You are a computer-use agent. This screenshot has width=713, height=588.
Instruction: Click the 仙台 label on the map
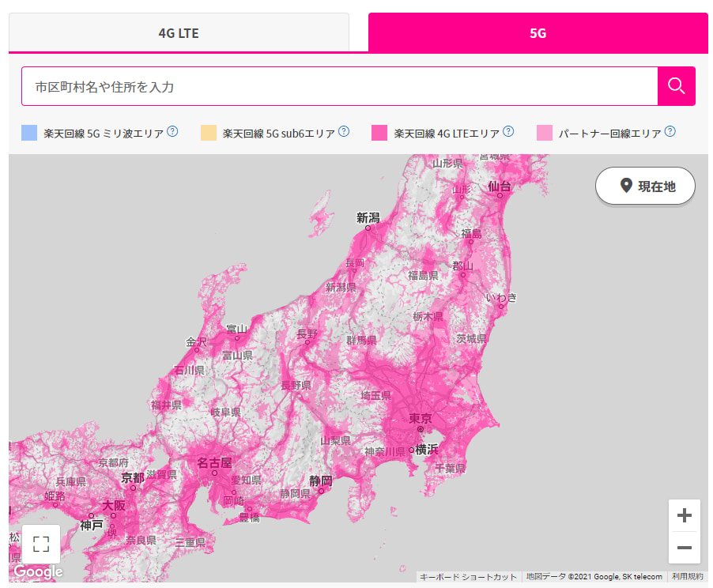pos(500,186)
